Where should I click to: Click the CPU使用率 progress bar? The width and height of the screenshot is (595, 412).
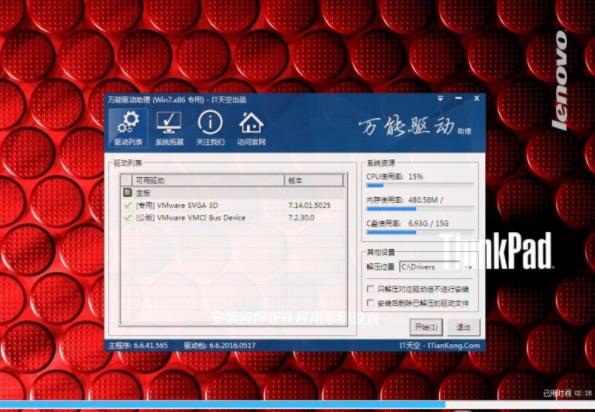click(x=420, y=186)
